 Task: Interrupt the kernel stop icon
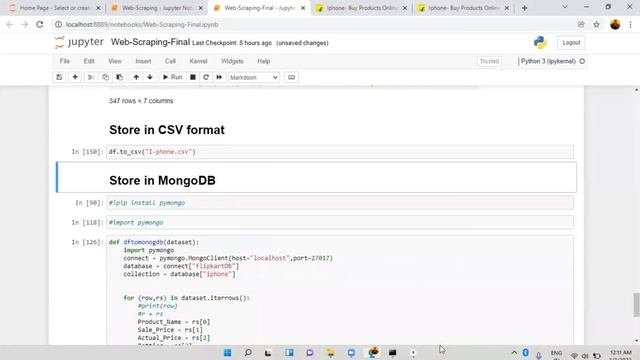click(x=193, y=77)
